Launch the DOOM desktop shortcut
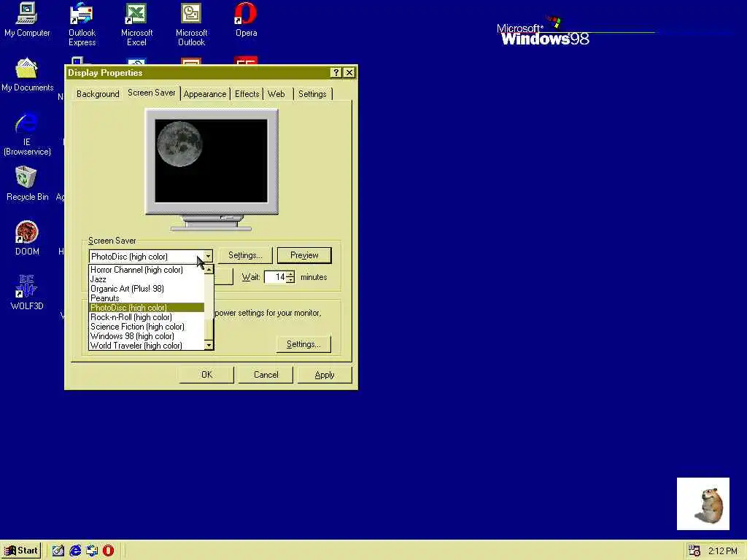Screen dimensions: 747x560 coord(27,238)
